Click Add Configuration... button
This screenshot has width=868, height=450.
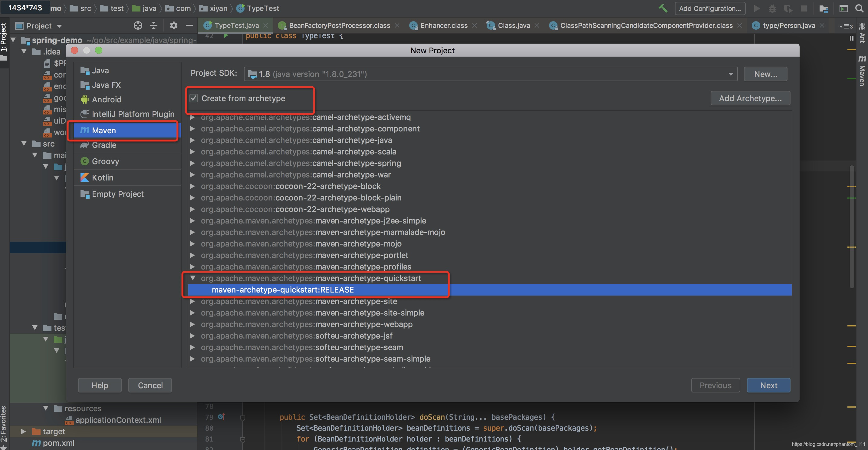(x=710, y=8)
